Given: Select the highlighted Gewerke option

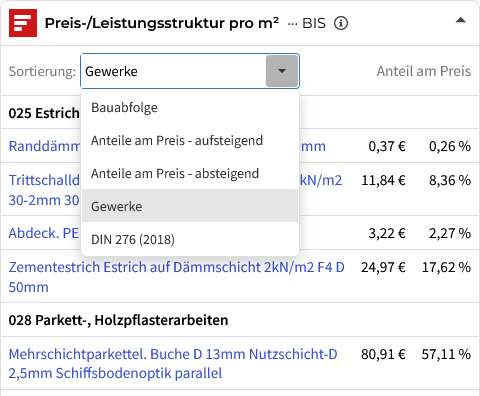Looking at the screenshot, I should [x=190, y=206].
